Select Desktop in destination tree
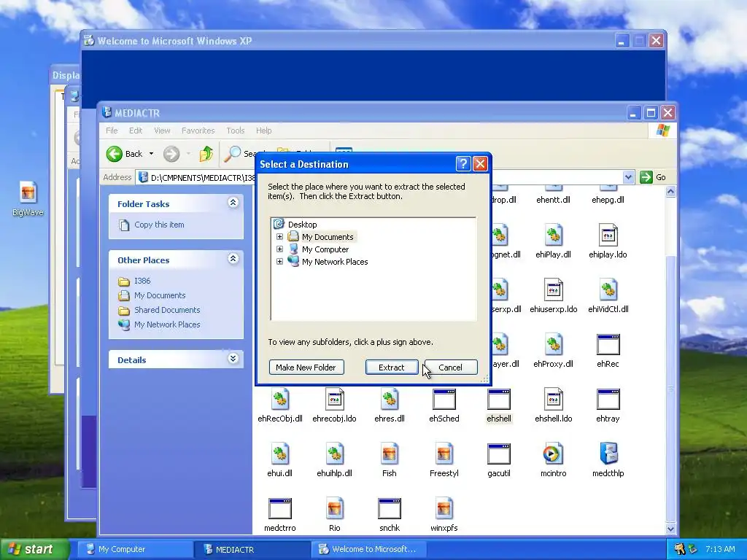The height and width of the screenshot is (560, 747). tap(302, 225)
